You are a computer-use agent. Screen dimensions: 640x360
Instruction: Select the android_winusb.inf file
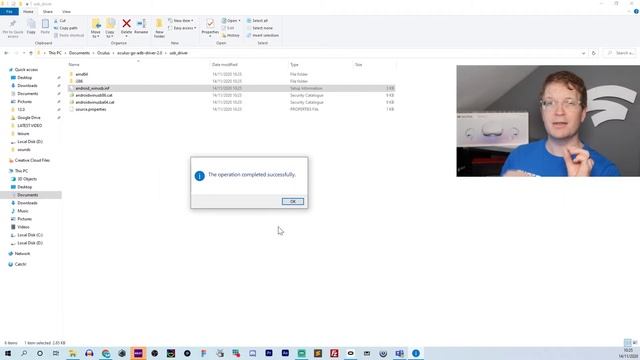coord(231,88)
